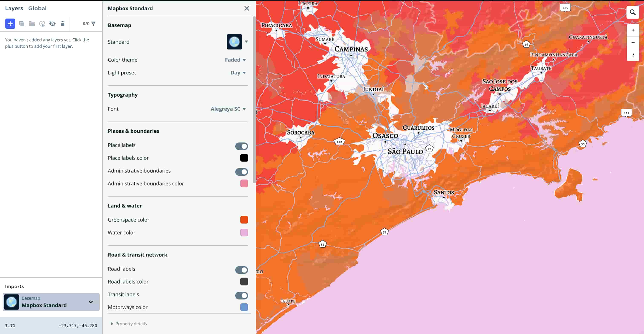The image size is (644, 334).
Task: Open the map search tool
Action: (x=633, y=12)
